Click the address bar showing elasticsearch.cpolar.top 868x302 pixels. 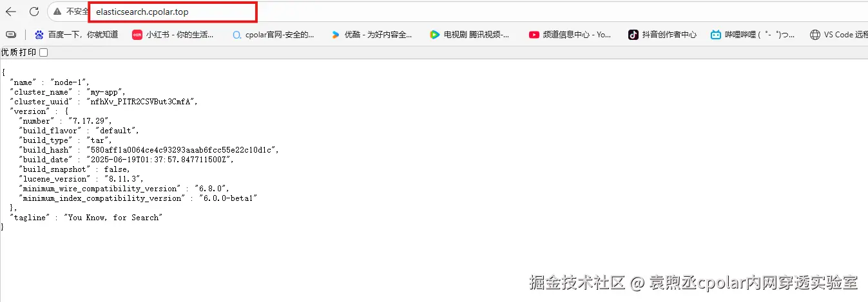tap(173, 12)
